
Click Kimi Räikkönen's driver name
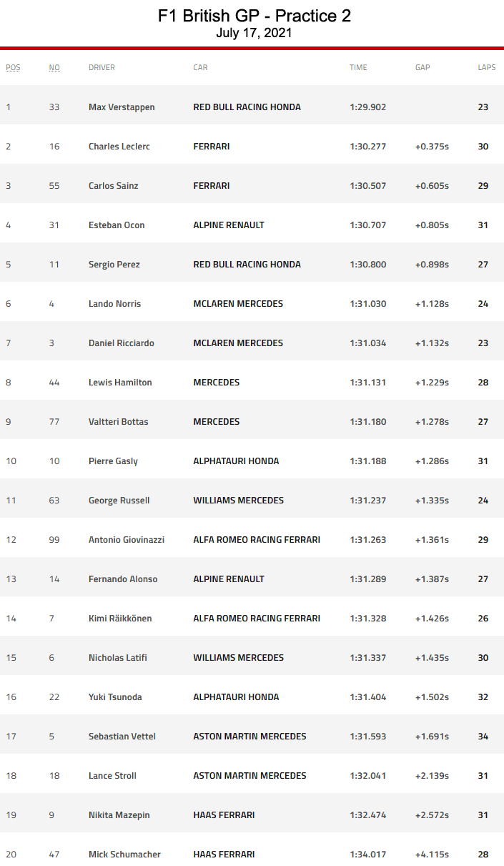pos(120,619)
